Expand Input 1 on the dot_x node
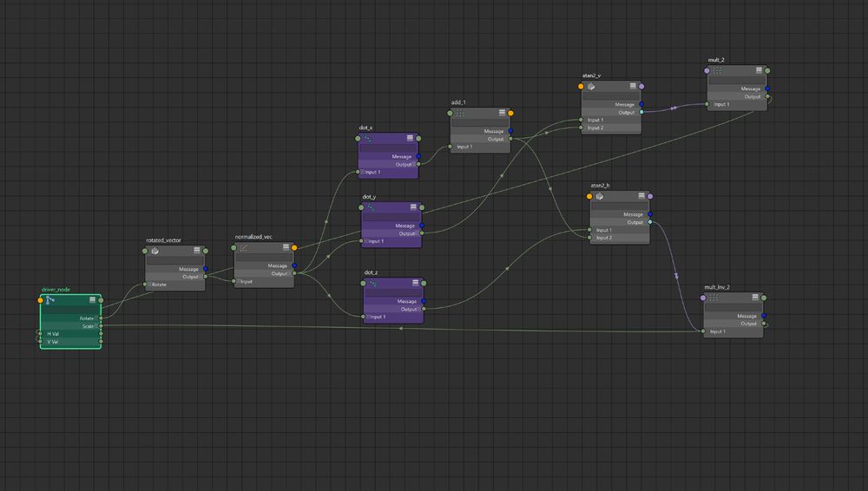This screenshot has width=868, height=491. point(363,172)
